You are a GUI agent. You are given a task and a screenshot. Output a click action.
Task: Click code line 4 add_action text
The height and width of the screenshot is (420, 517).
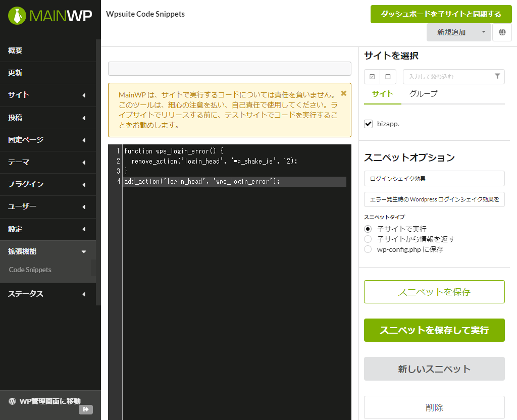[202, 181]
